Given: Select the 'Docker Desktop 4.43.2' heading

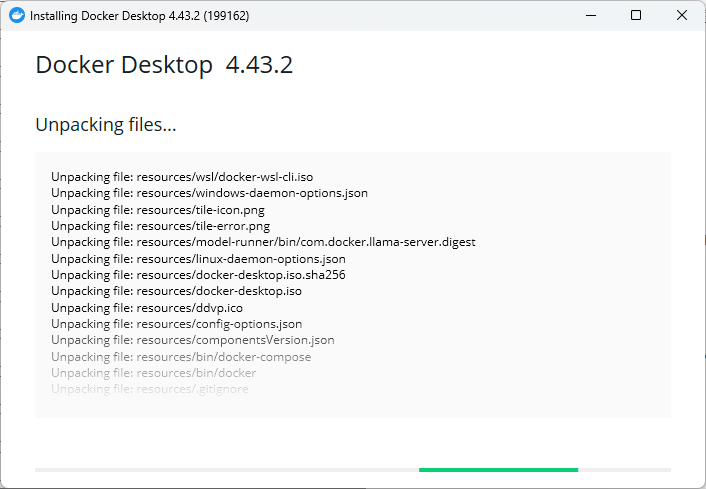Looking at the screenshot, I should point(164,65).
